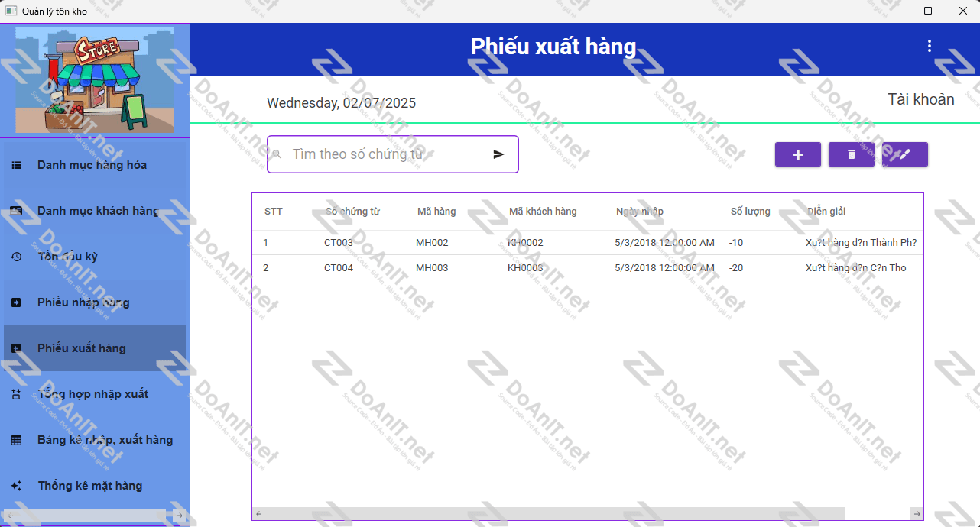Click the send arrow in search box
This screenshot has width=980, height=527.
[498, 154]
